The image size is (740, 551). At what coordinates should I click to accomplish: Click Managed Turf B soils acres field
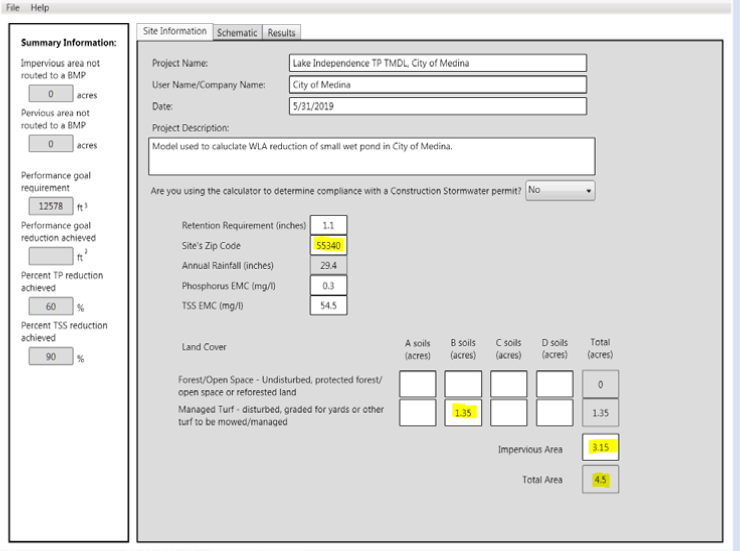463,410
